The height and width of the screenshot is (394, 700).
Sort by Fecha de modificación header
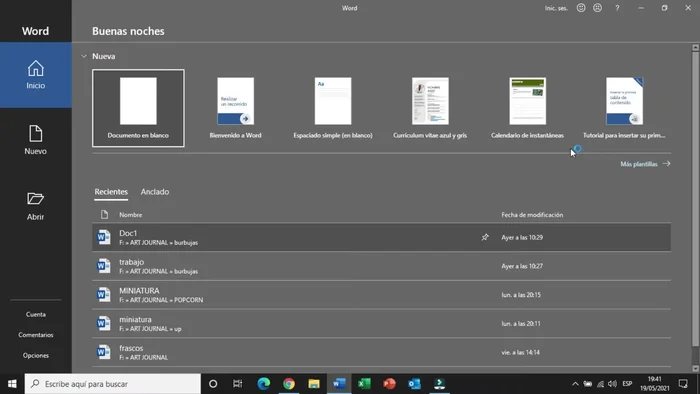532,215
